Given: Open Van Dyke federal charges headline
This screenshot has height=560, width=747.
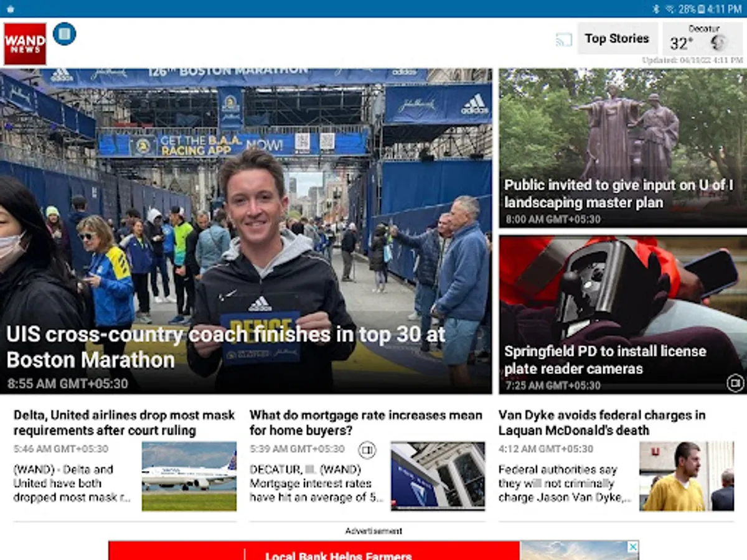Looking at the screenshot, I should (602, 422).
